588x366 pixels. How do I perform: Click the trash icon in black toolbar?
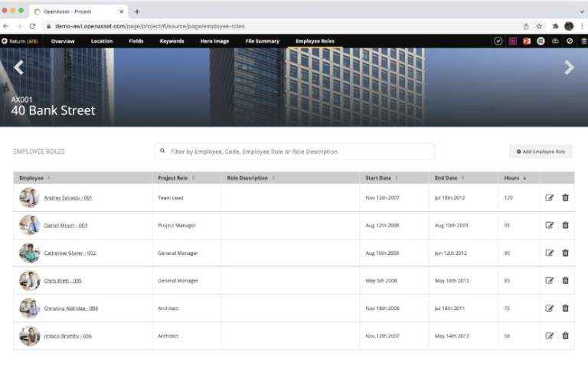(583, 41)
